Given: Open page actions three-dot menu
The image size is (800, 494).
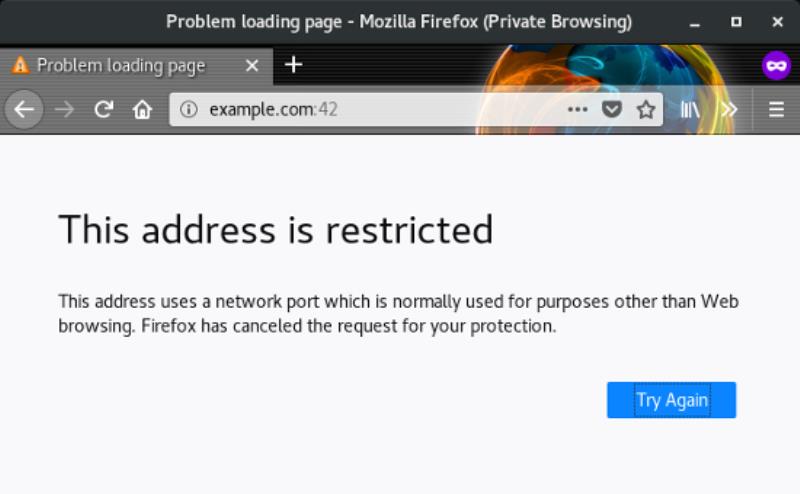Looking at the screenshot, I should [578, 109].
